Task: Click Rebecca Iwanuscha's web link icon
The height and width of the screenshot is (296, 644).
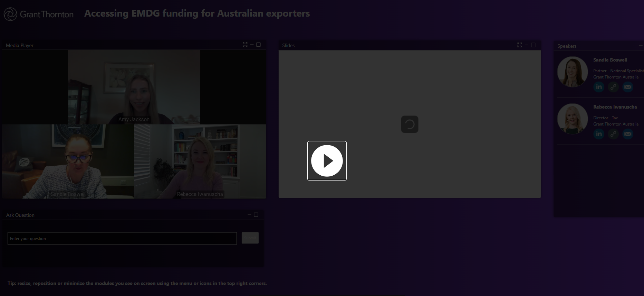Action: 613,134
